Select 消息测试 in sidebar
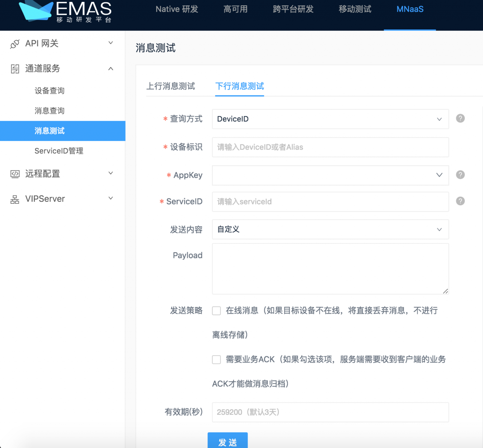This screenshot has height=448, width=483. 63,131
